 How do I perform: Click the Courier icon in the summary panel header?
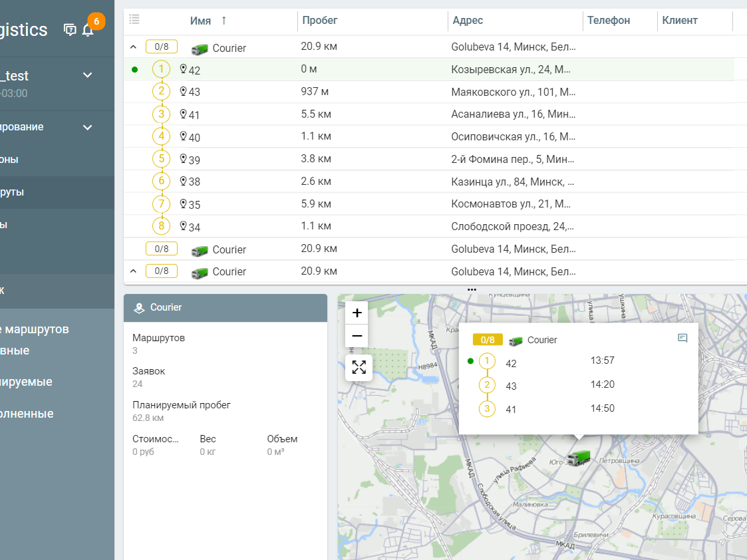139,308
